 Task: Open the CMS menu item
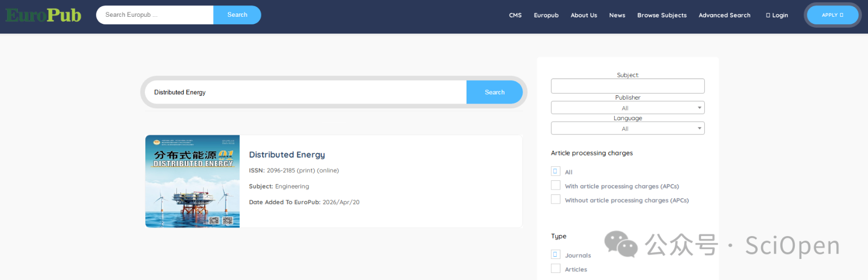point(515,15)
